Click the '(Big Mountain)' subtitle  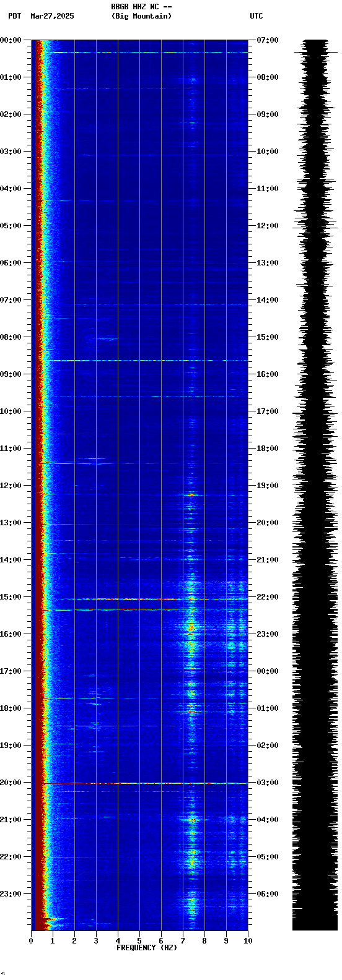click(x=141, y=16)
